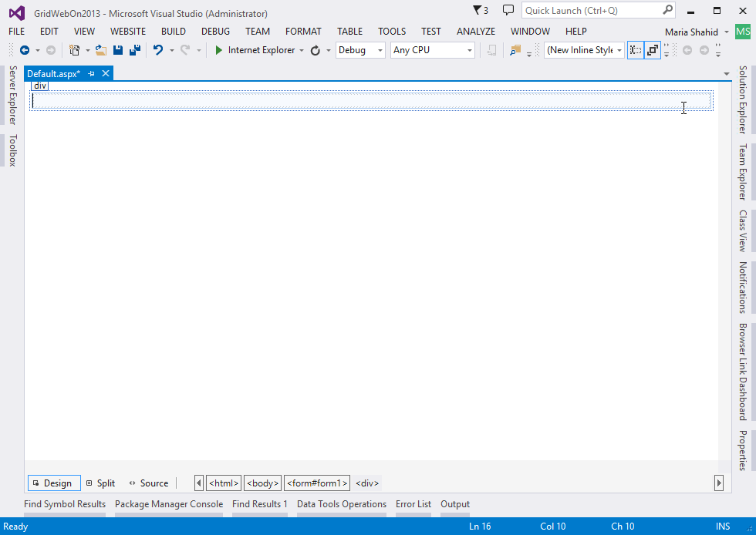Click the feedback speech bubble icon
The height and width of the screenshot is (535, 756).
point(508,10)
